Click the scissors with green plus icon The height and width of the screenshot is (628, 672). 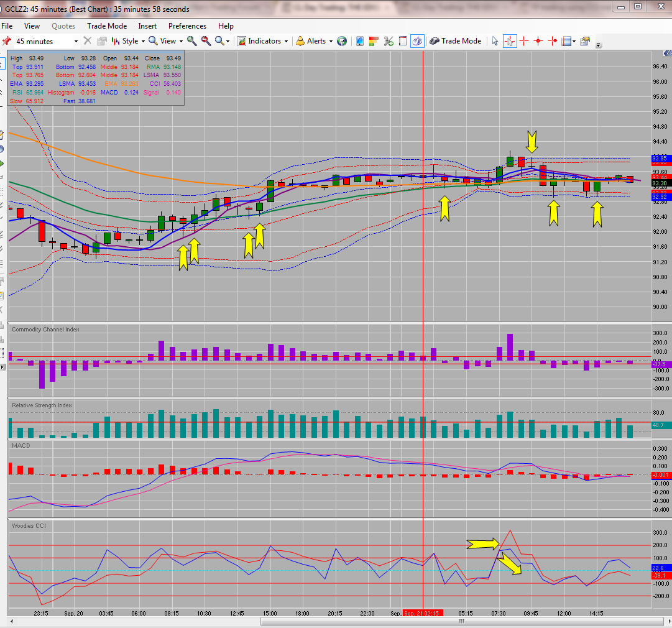(x=389, y=41)
